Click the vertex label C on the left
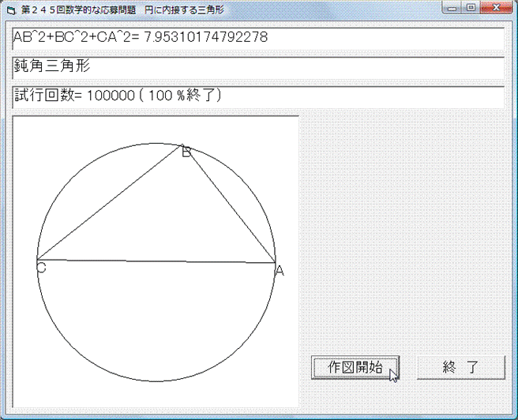518x420 pixels. [41, 268]
